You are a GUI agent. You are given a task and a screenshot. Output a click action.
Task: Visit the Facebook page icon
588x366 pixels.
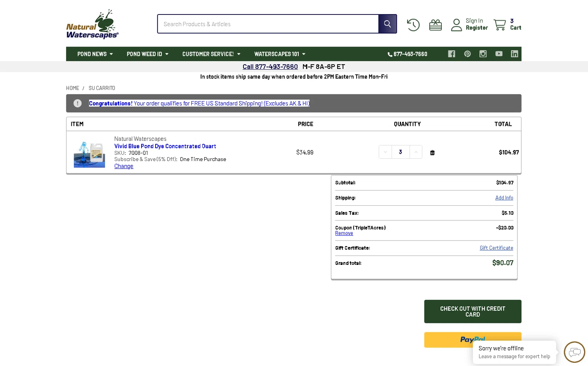coord(452,54)
